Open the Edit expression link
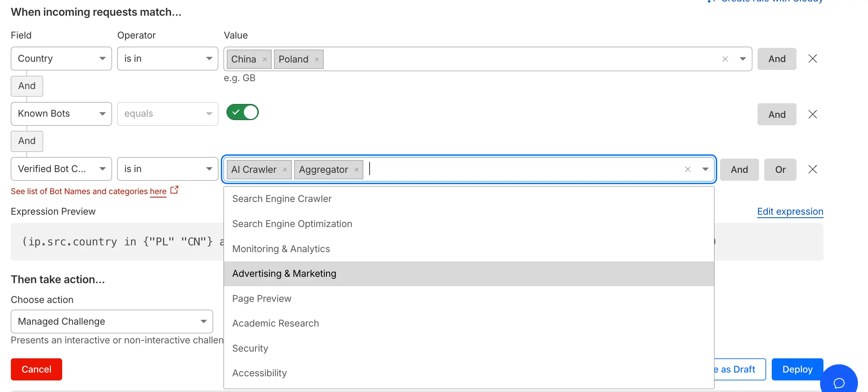868x392 pixels. [x=790, y=212]
